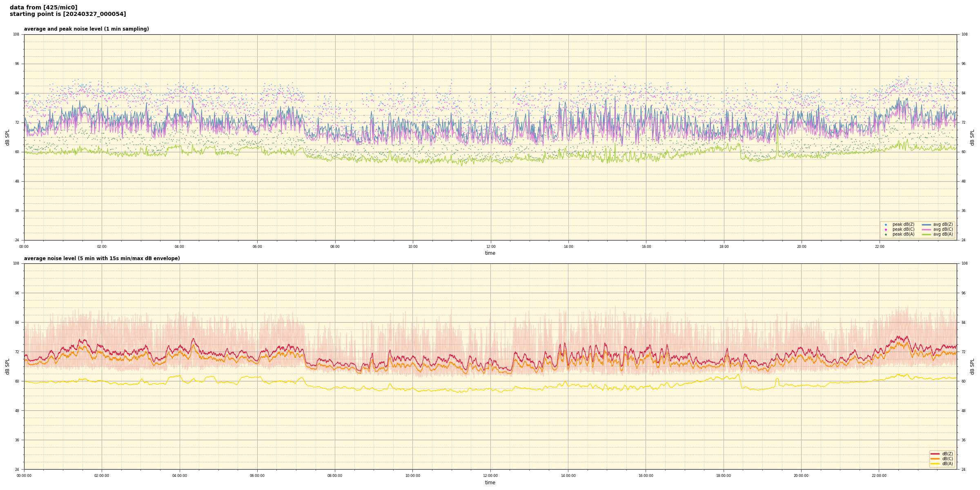Click the bottom chart title about 15s envelope
The width and height of the screenshot is (980, 490).
[x=102, y=258]
